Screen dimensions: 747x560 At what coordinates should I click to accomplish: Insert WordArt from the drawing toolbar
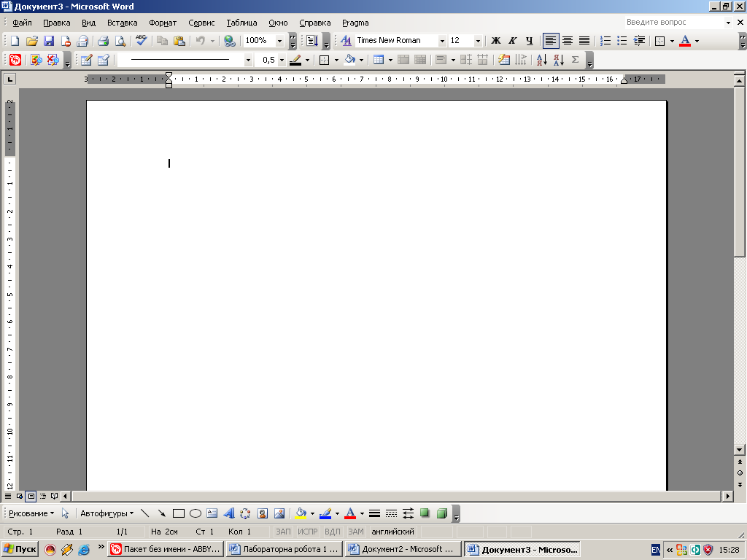coord(228,513)
